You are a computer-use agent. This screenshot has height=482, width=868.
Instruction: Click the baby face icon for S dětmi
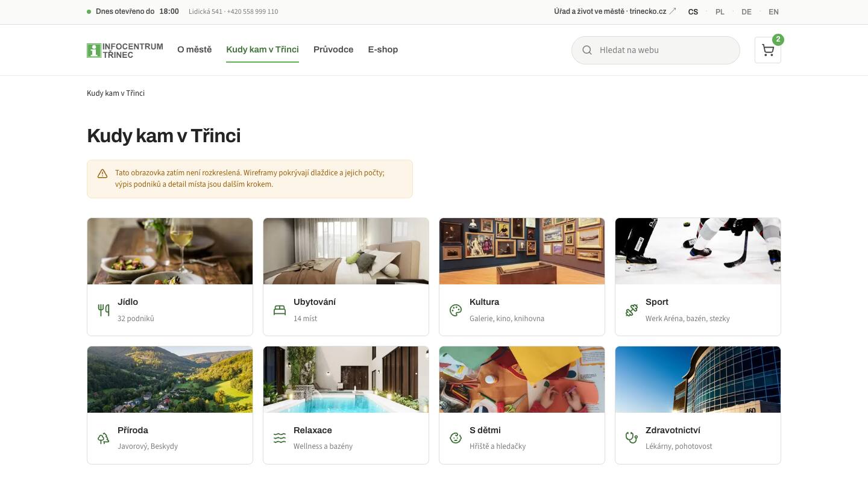456,438
